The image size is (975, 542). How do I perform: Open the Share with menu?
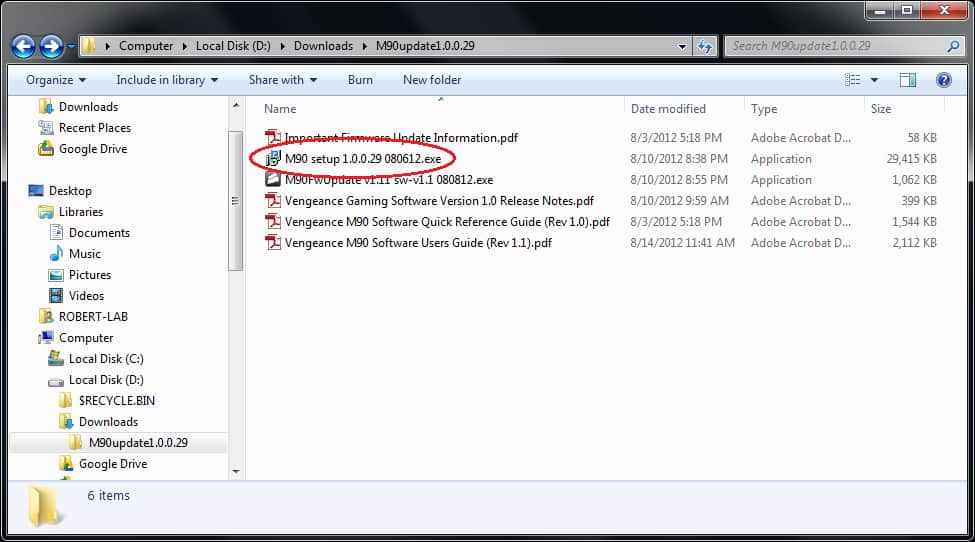(x=283, y=80)
